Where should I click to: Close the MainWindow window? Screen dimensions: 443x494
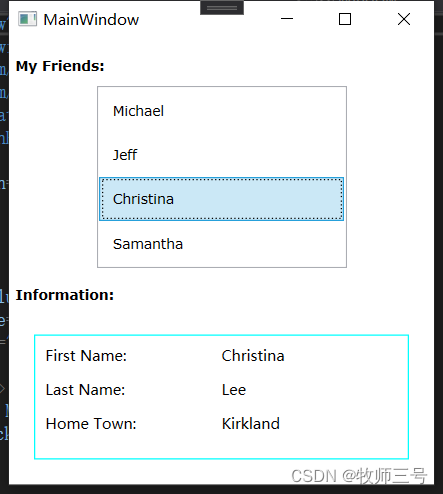point(404,19)
